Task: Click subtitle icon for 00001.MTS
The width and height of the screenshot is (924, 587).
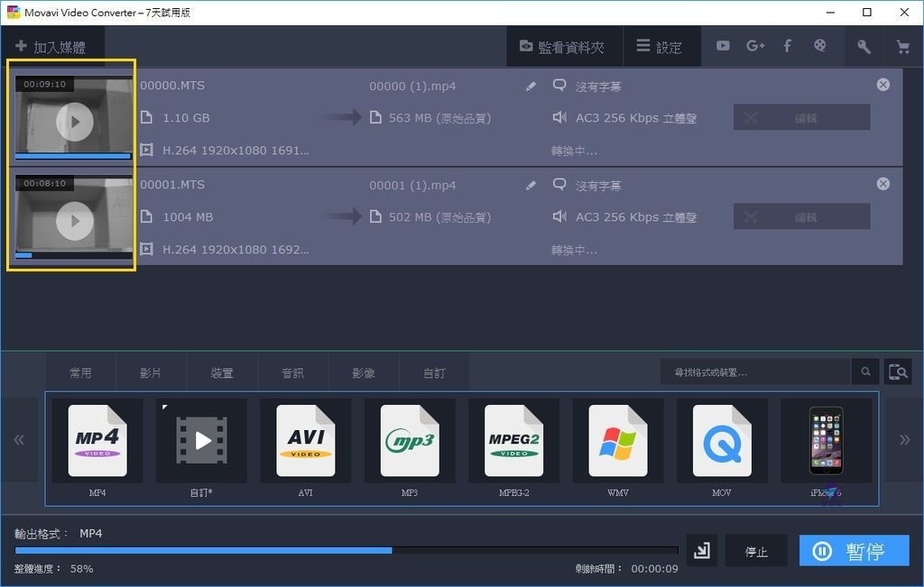Action: (x=559, y=185)
